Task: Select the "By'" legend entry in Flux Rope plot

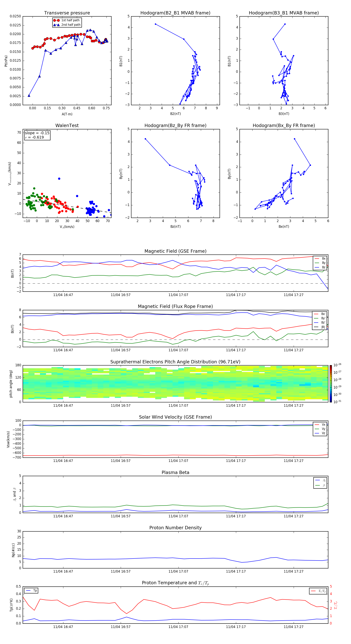Action: (320, 318)
